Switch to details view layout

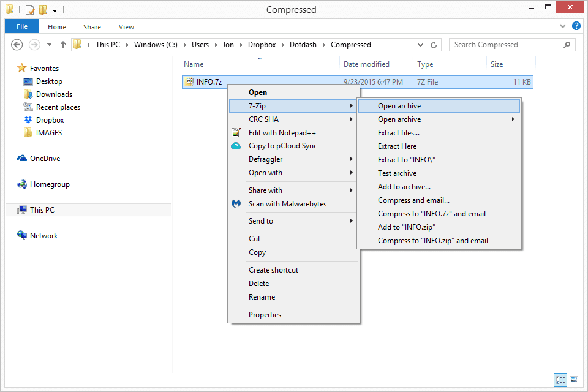[x=560, y=380]
